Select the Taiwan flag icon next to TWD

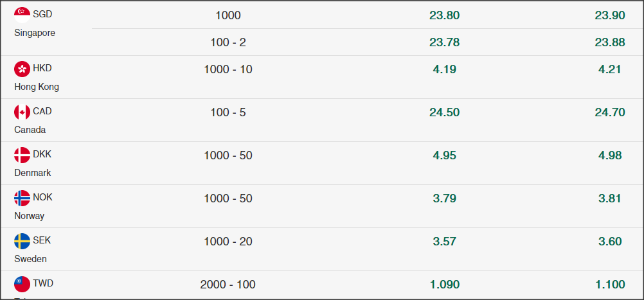tap(22, 285)
